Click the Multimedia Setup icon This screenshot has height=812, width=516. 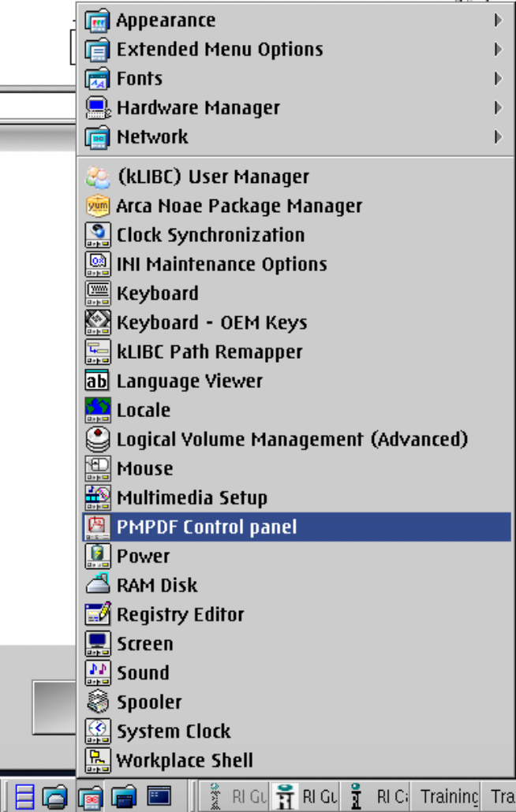(x=97, y=497)
